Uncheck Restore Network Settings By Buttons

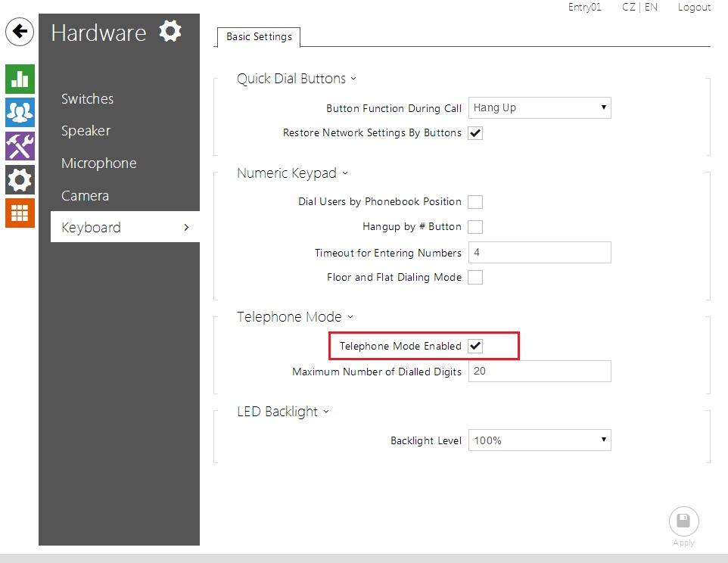click(x=475, y=133)
